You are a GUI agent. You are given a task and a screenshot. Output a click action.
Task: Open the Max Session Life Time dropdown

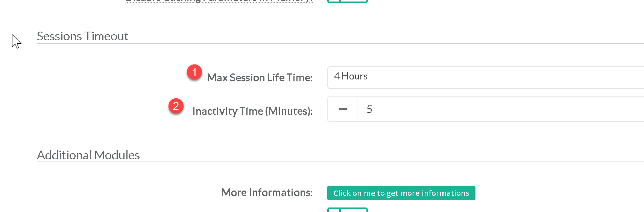click(x=485, y=78)
